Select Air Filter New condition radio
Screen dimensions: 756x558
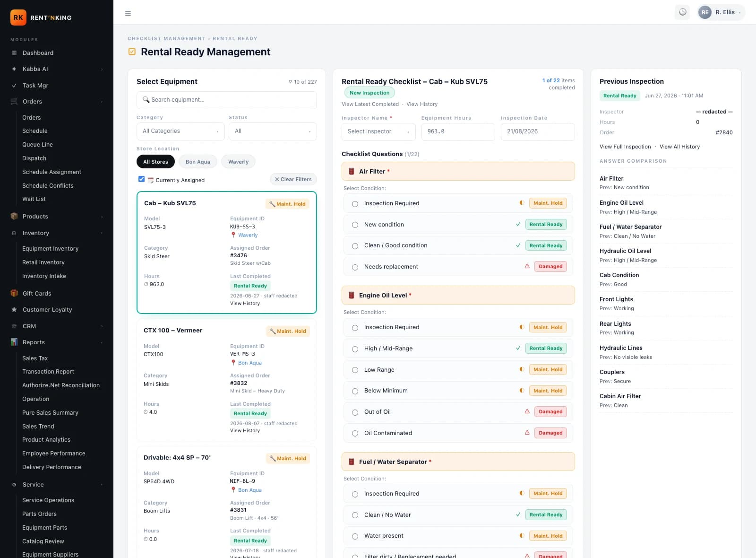[x=355, y=225]
